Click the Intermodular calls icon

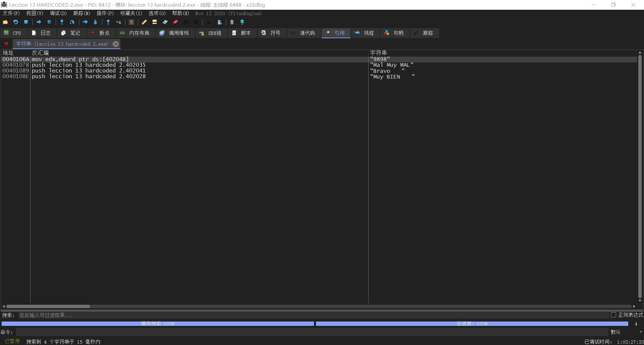219,22
